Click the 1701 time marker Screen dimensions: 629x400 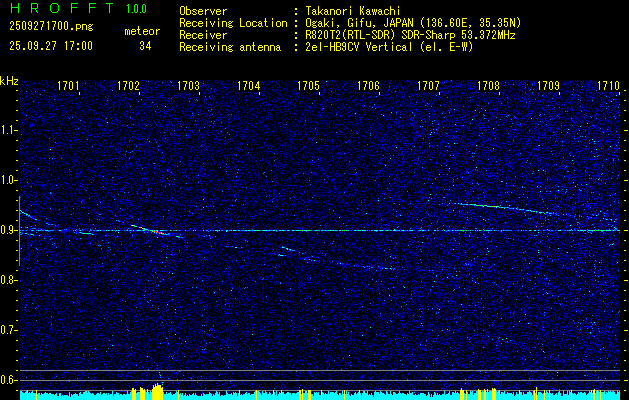[69, 85]
